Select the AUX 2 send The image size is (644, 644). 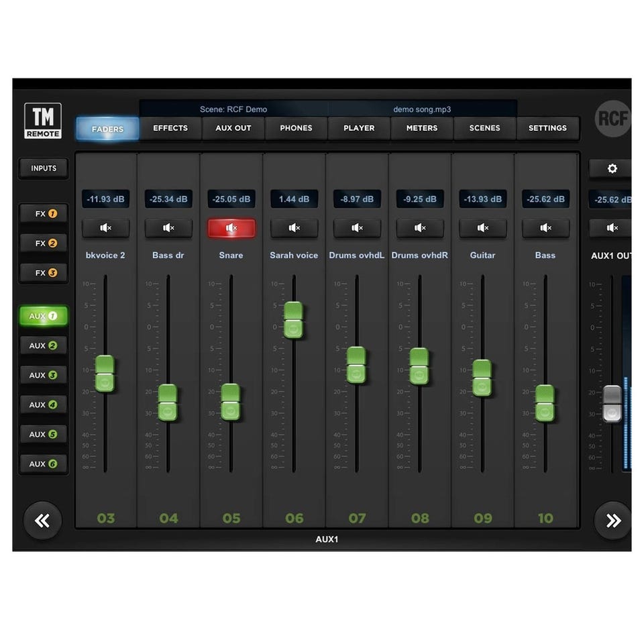coord(44,345)
